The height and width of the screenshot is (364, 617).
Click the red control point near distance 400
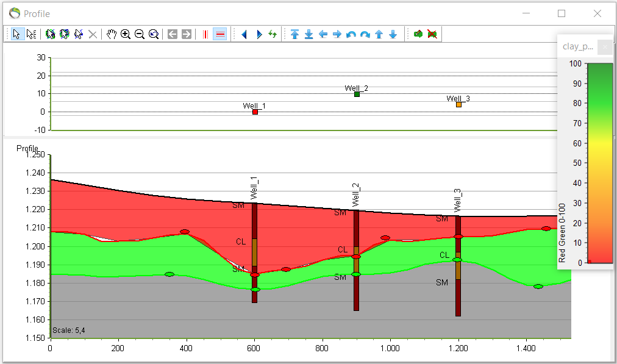click(185, 232)
